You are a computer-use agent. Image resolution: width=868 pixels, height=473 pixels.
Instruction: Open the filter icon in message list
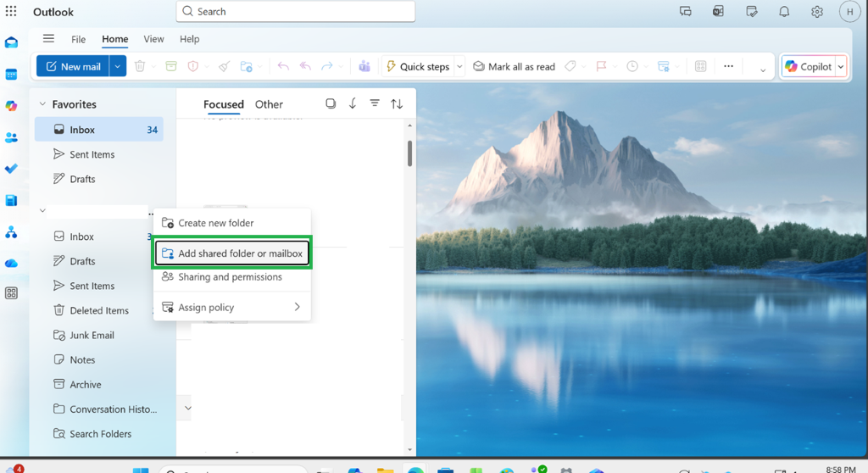click(x=375, y=103)
